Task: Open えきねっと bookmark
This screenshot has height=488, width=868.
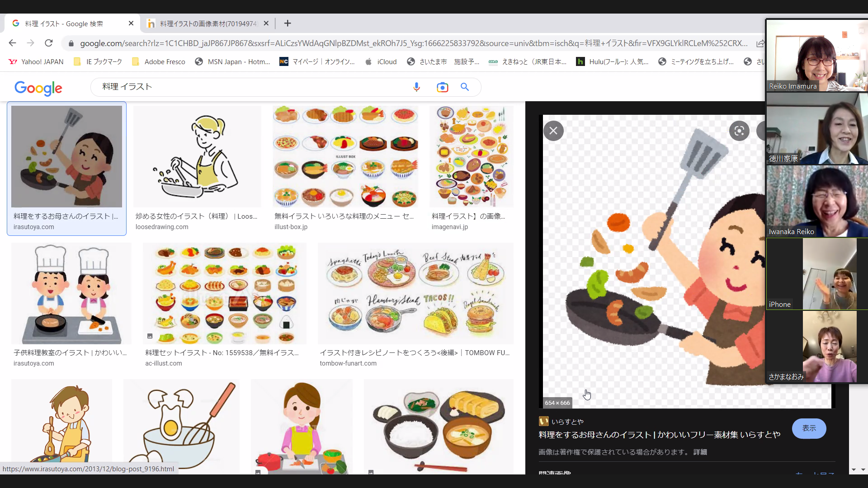Action: click(x=528, y=61)
